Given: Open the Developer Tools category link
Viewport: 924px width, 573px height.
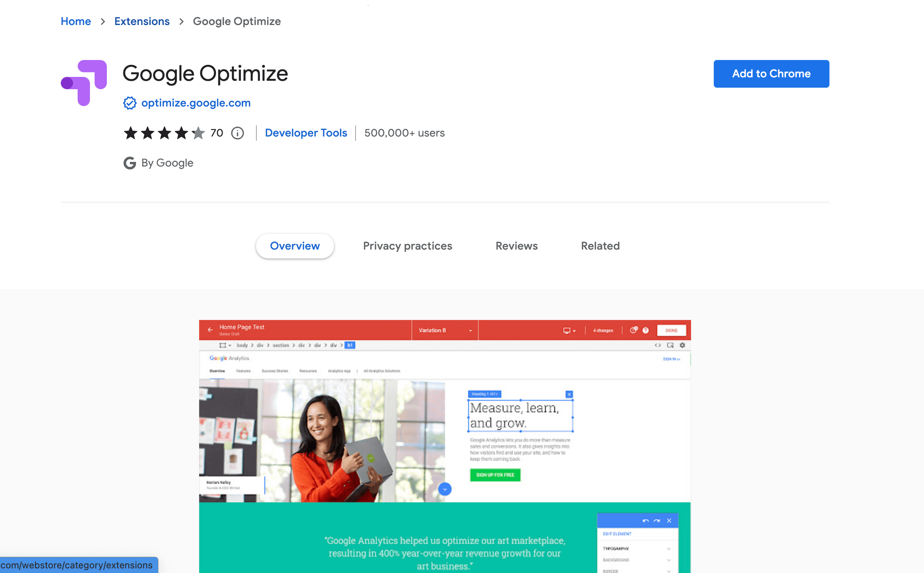Looking at the screenshot, I should pyautogui.click(x=306, y=133).
